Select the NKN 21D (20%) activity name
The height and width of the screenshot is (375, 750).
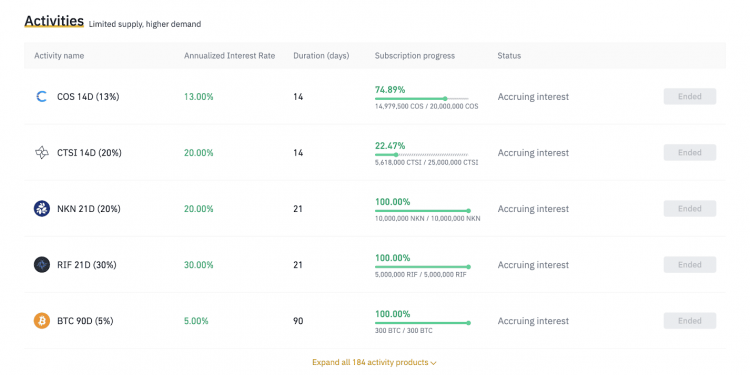88,209
